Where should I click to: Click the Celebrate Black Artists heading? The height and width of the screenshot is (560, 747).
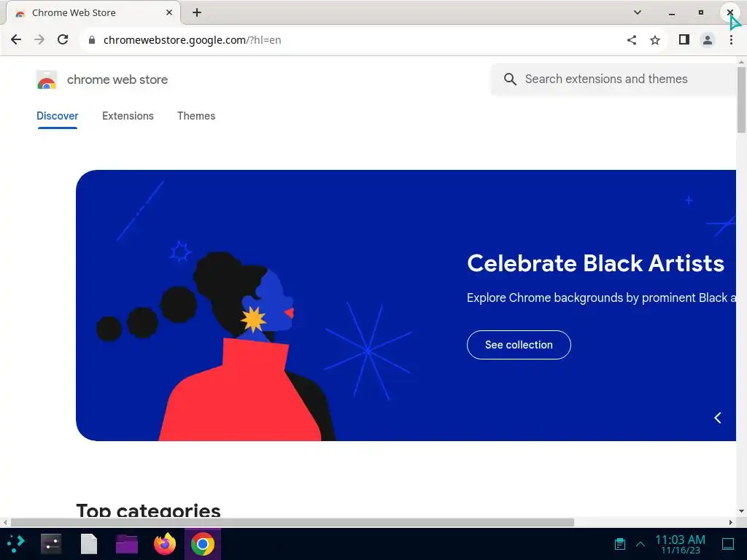tap(595, 263)
